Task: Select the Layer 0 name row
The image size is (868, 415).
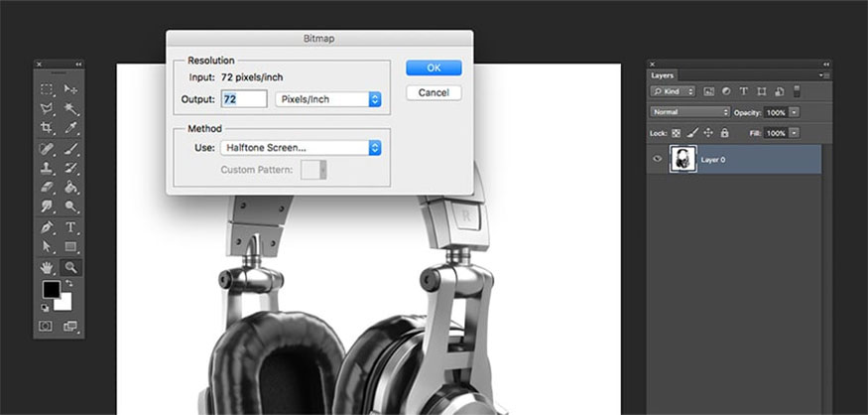Action: (734, 160)
